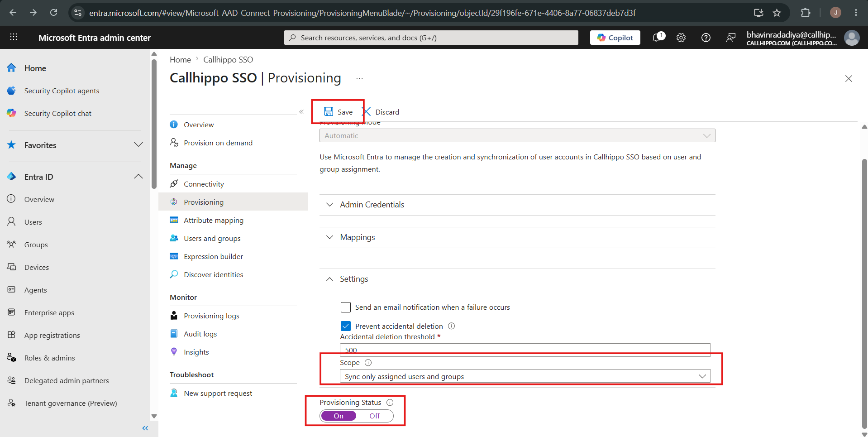868x437 pixels.
Task: Check Send an email notification checkbox
Action: click(346, 307)
